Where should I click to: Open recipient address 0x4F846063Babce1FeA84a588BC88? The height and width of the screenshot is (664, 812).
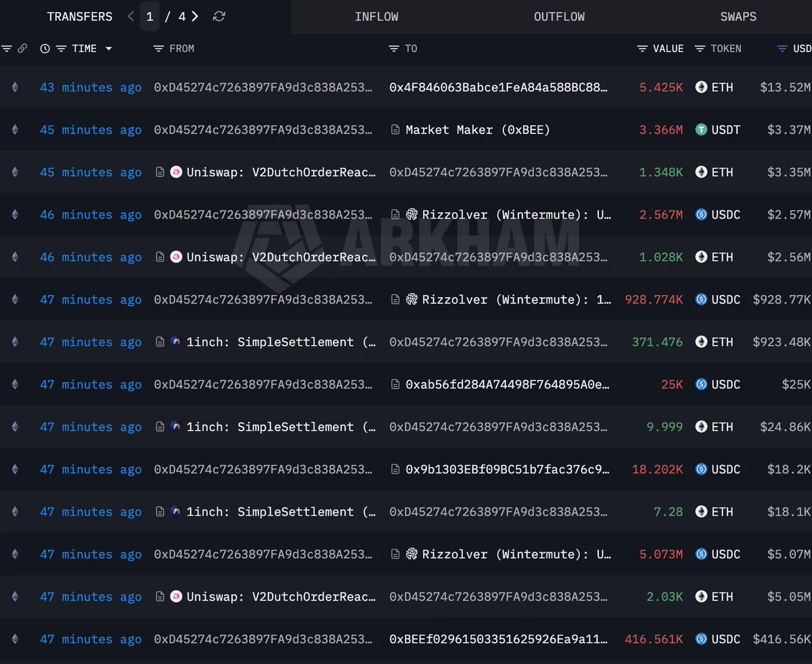pyautogui.click(x=499, y=87)
